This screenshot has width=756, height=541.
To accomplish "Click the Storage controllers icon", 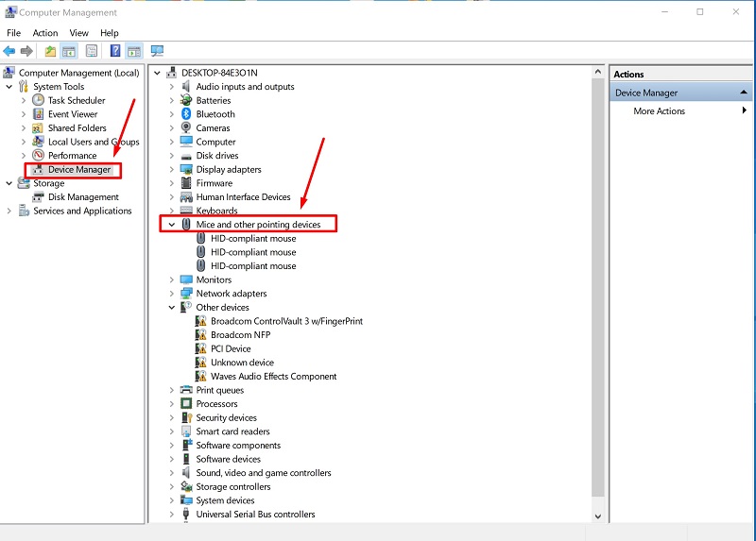I will click(186, 486).
